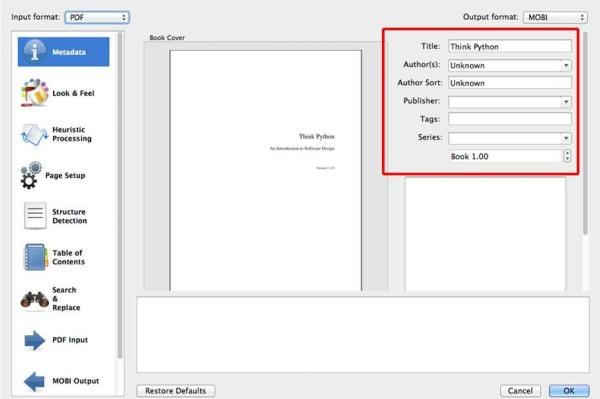Select the Table of Contents notebook icon
Viewport: 600px width, 399px height.
tap(36, 257)
